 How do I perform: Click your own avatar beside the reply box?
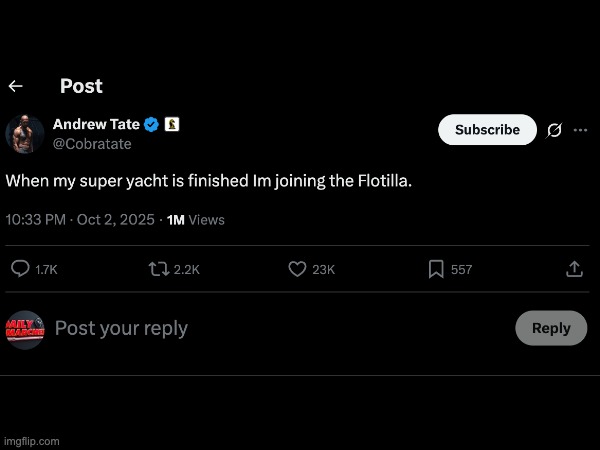click(x=25, y=329)
